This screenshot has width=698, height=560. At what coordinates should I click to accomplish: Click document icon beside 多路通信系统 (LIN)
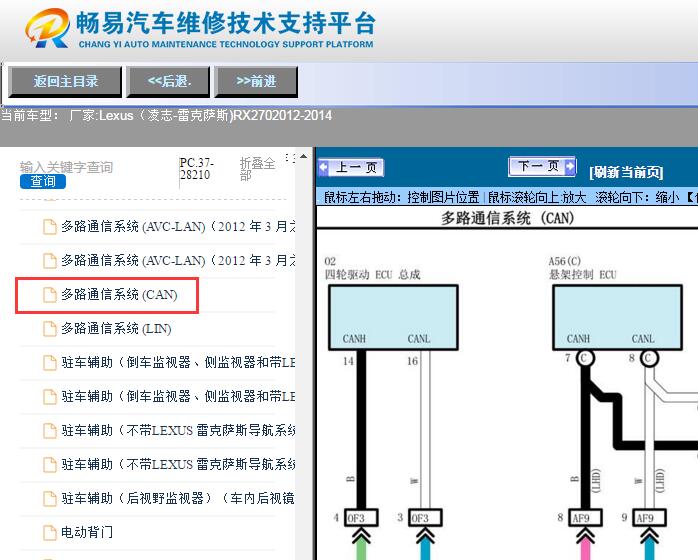point(49,329)
